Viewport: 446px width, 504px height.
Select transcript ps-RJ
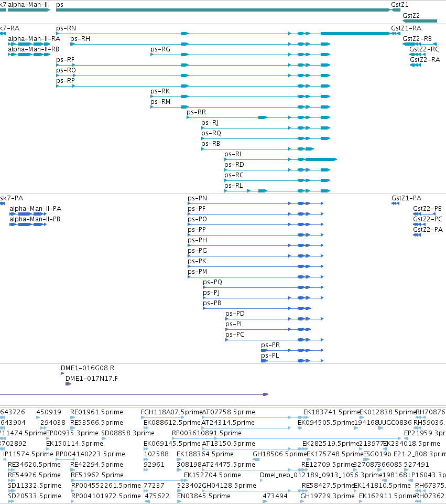(x=210, y=123)
